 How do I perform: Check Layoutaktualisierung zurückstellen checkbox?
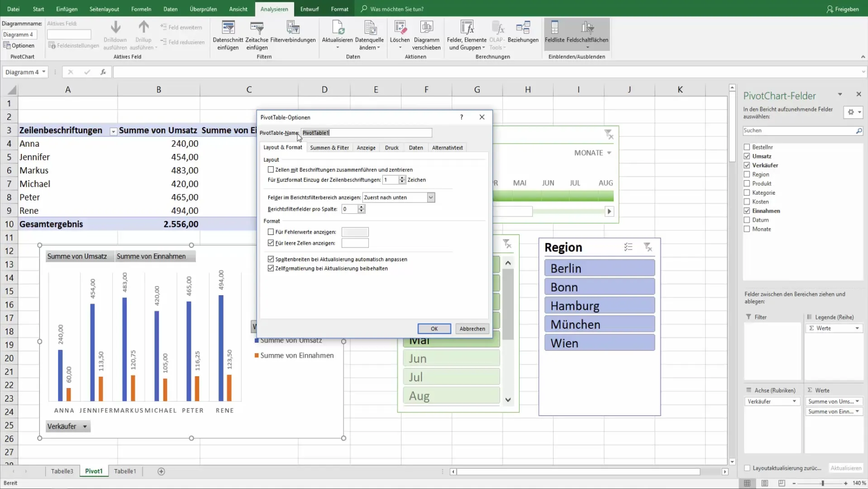point(747,468)
